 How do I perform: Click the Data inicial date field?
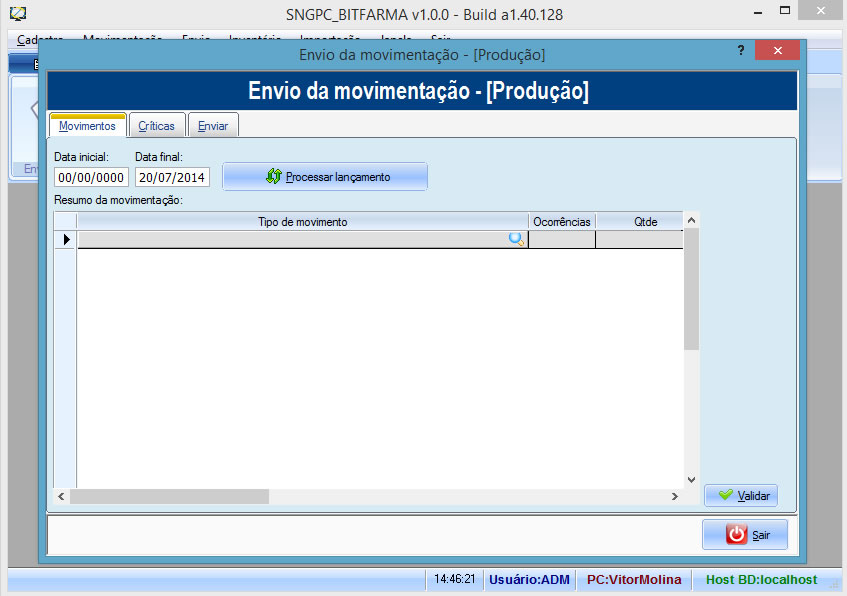coord(91,177)
